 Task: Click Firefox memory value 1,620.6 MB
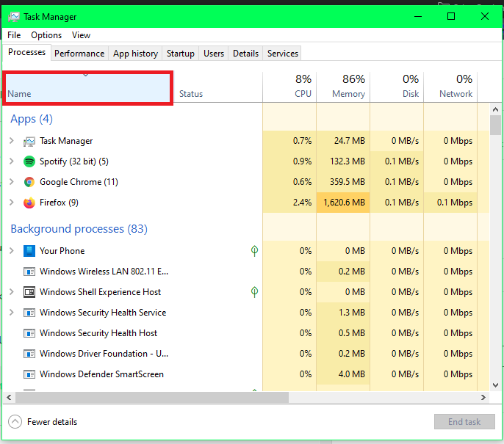tap(344, 203)
